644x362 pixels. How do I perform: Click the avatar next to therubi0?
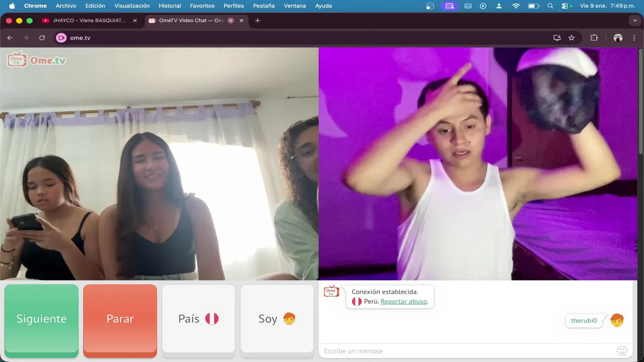[617, 320]
